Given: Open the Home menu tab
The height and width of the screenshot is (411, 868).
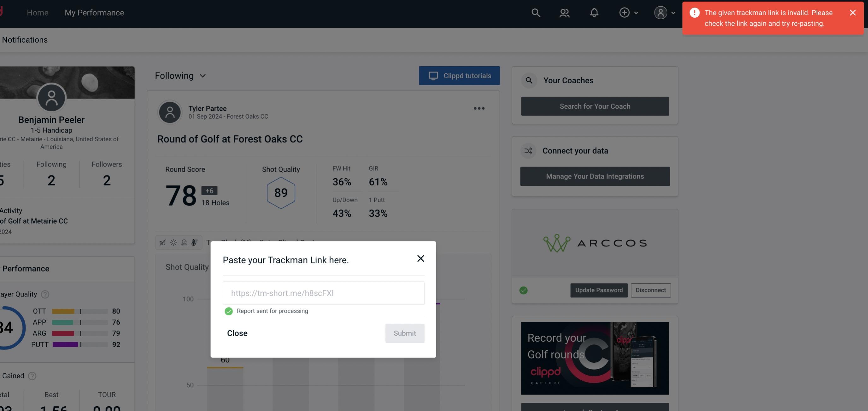Looking at the screenshot, I should (x=37, y=12).
